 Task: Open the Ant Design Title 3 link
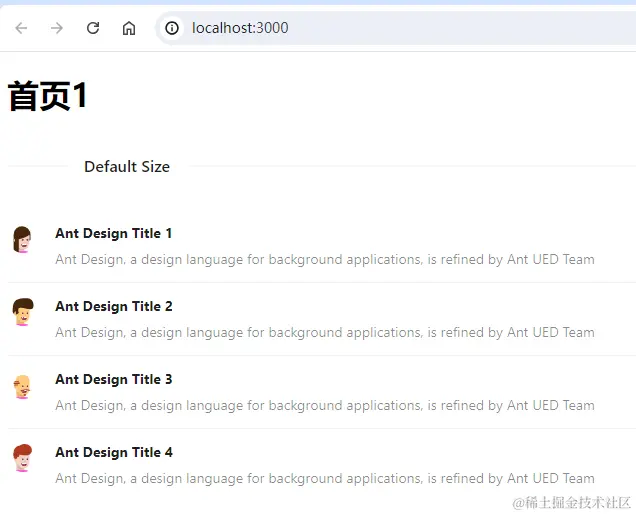click(114, 380)
